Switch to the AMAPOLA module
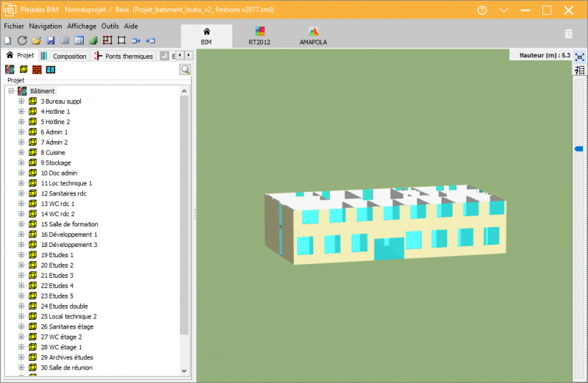588x383 pixels. point(313,36)
